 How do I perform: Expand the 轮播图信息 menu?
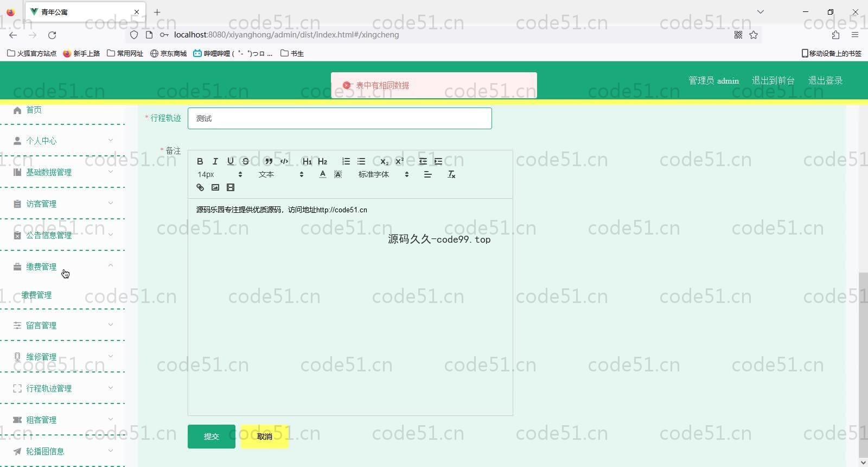(62, 451)
